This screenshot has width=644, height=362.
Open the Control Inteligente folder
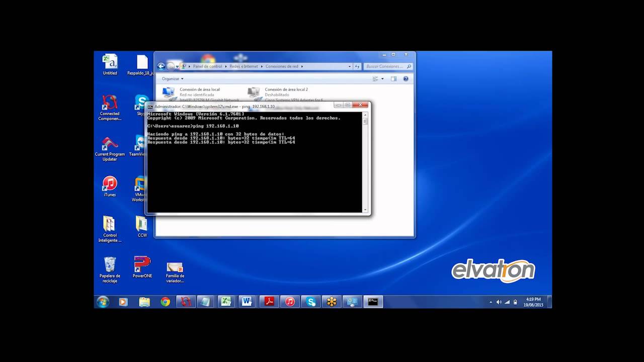(110, 229)
